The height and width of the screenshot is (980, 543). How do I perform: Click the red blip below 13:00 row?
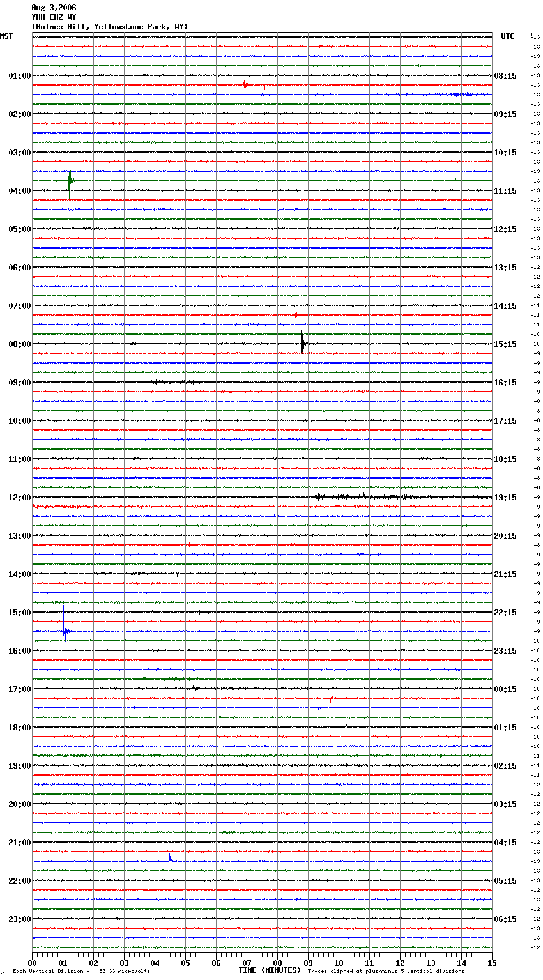click(x=190, y=545)
